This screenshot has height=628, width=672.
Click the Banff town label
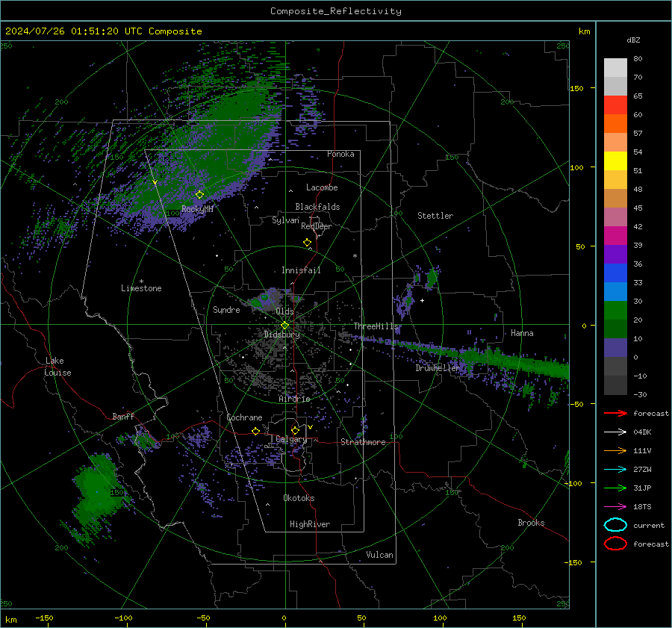click(x=123, y=417)
